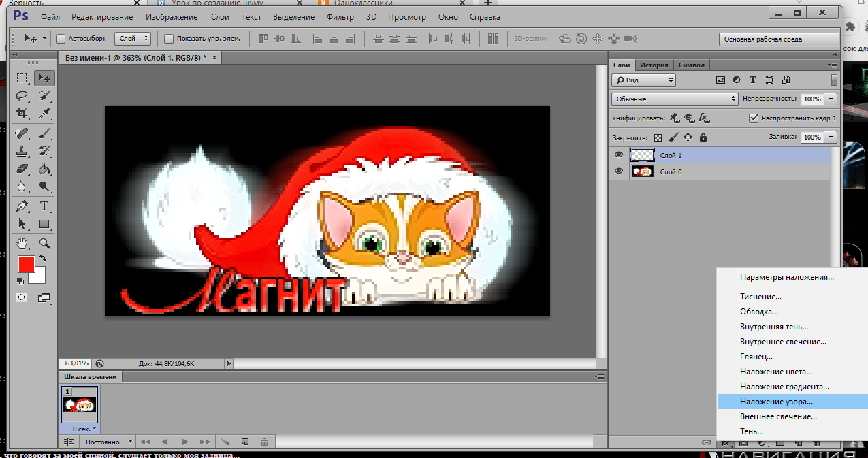The width and height of the screenshot is (868, 458).
Task: Open the Слой auto-select dropdown
Action: 132,39
